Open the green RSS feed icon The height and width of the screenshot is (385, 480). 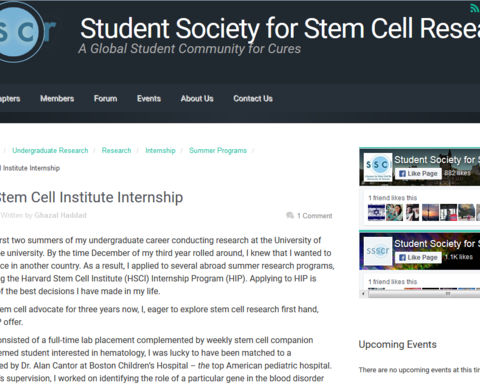coord(475,8)
